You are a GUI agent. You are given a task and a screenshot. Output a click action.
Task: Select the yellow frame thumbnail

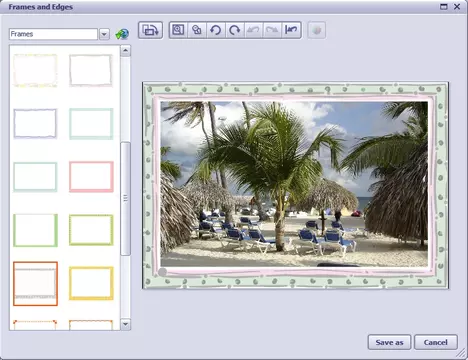point(91,283)
